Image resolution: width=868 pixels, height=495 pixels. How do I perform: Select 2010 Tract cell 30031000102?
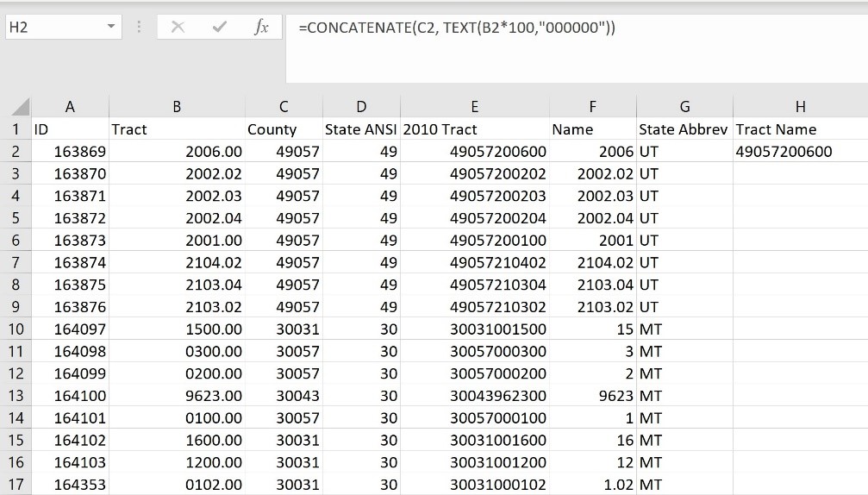tap(474, 485)
